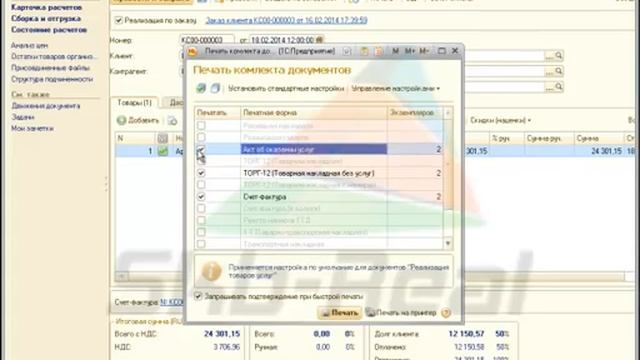Select the Акт об оказании услуг row name

pos(313,149)
